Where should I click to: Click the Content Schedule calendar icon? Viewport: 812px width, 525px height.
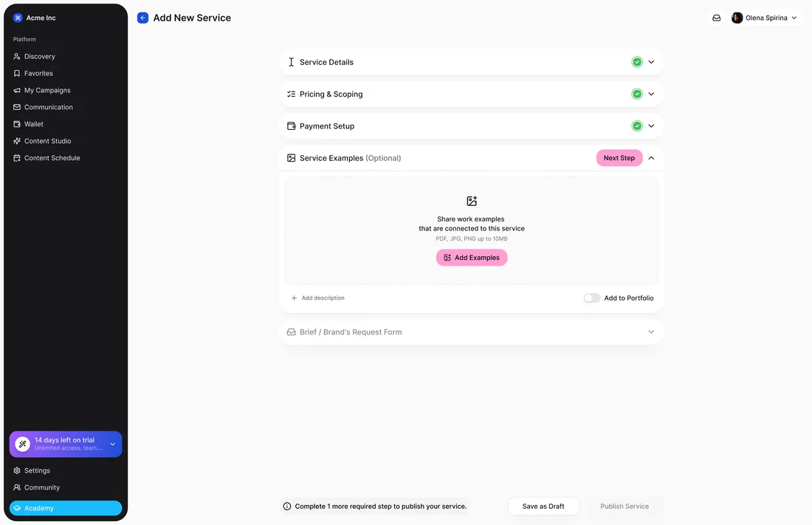pyautogui.click(x=16, y=157)
